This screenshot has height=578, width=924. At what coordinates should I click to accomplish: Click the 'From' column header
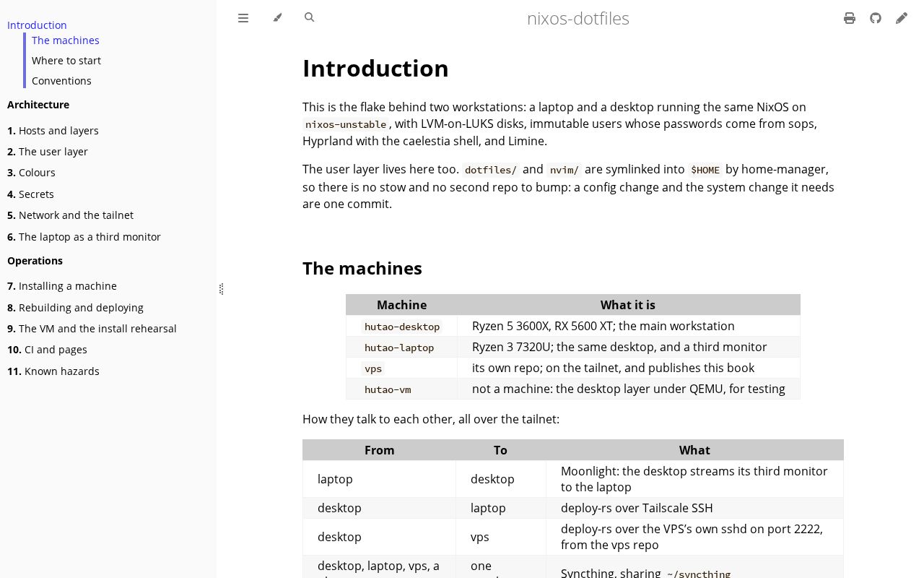coord(380,450)
